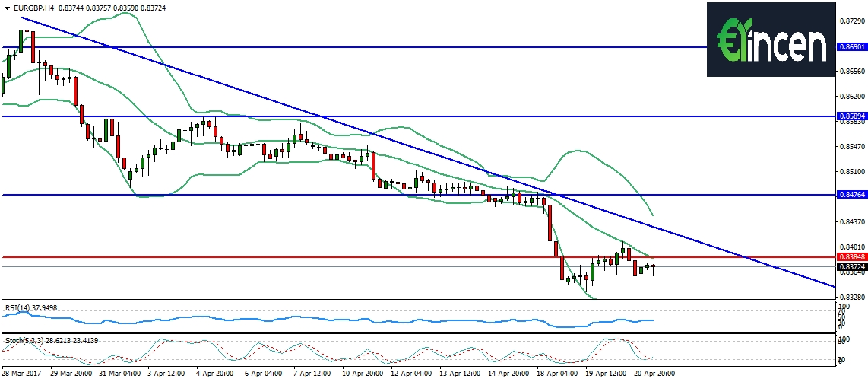The height and width of the screenshot is (382, 868).
Task: Click the 0.86200 price scale value
Action: 851,96
